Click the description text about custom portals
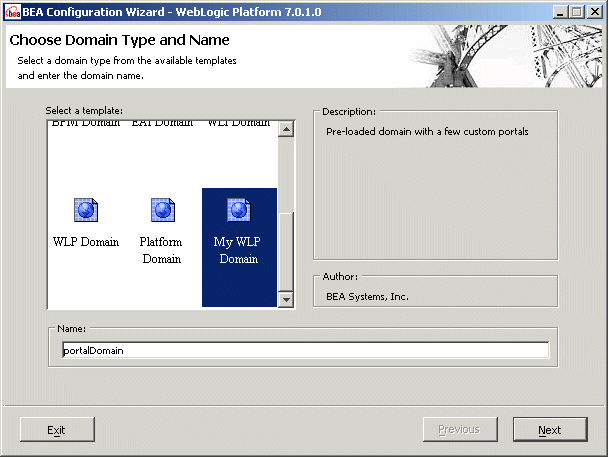Screen dimensions: 608x457 pyautogui.click(x=427, y=132)
